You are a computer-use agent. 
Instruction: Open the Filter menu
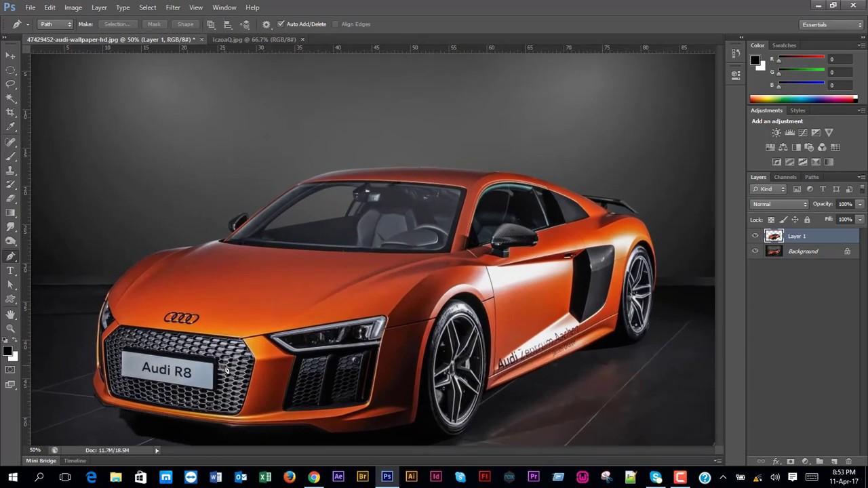(172, 7)
